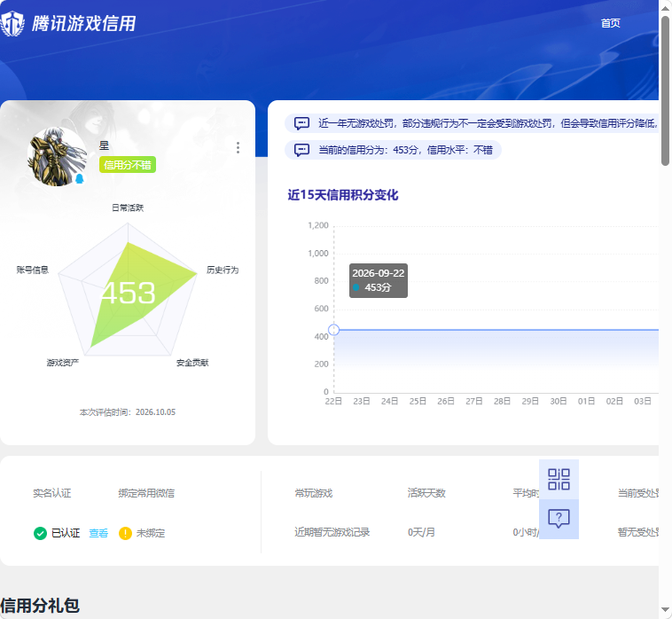Click the 本次评估时间 2026.10.05 text
Viewport: 672px width, 619px height.
tap(128, 412)
